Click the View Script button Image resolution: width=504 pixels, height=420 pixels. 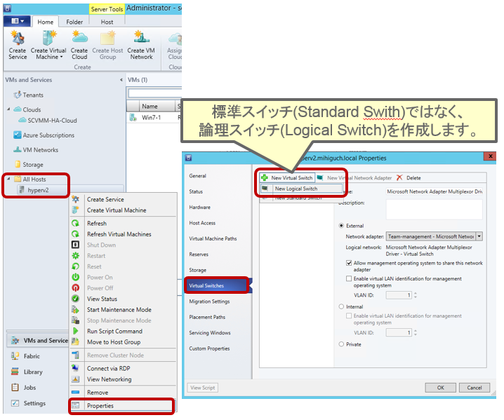coord(202,388)
